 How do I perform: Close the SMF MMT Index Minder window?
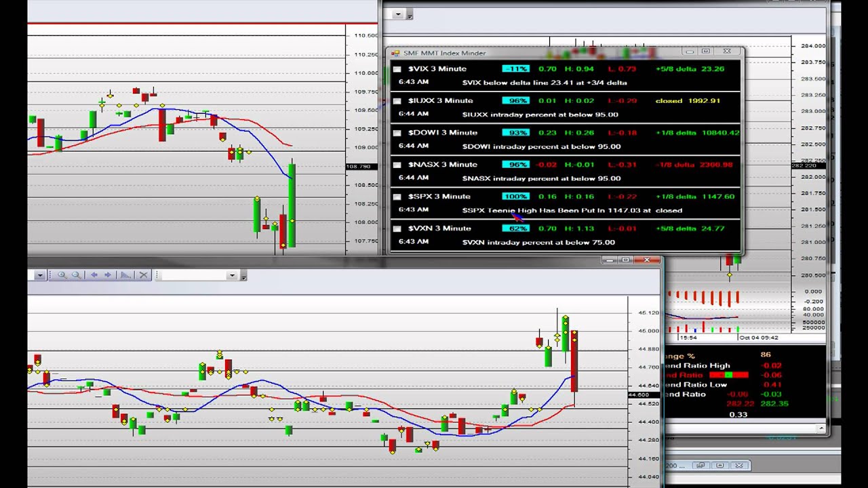727,52
